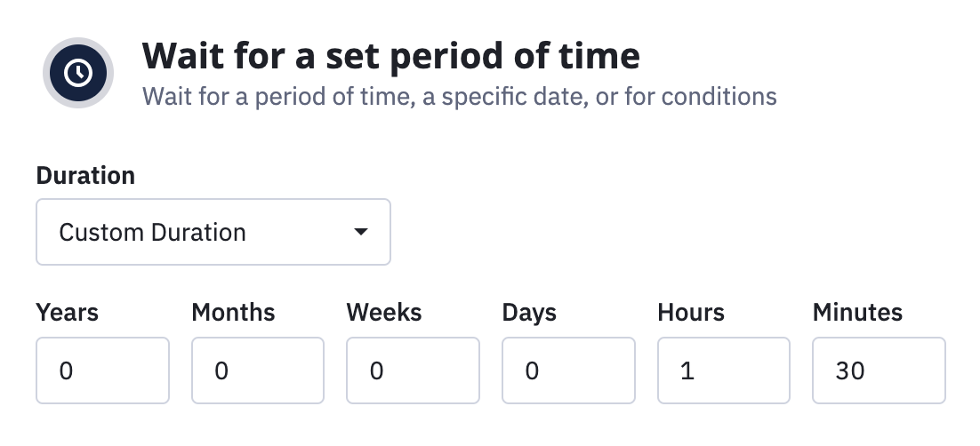Select the Hours field showing 1
Image resolution: width=980 pixels, height=446 pixels.
(x=723, y=370)
